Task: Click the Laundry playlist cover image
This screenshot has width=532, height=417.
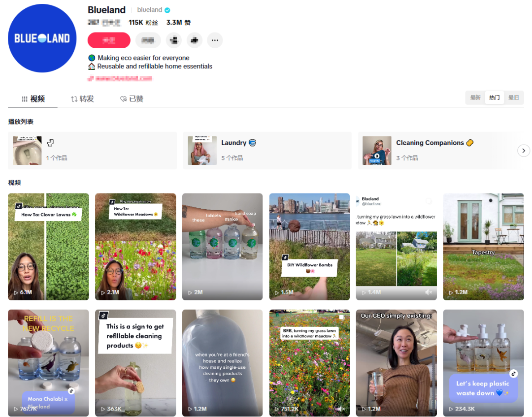Action: (x=202, y=151)
